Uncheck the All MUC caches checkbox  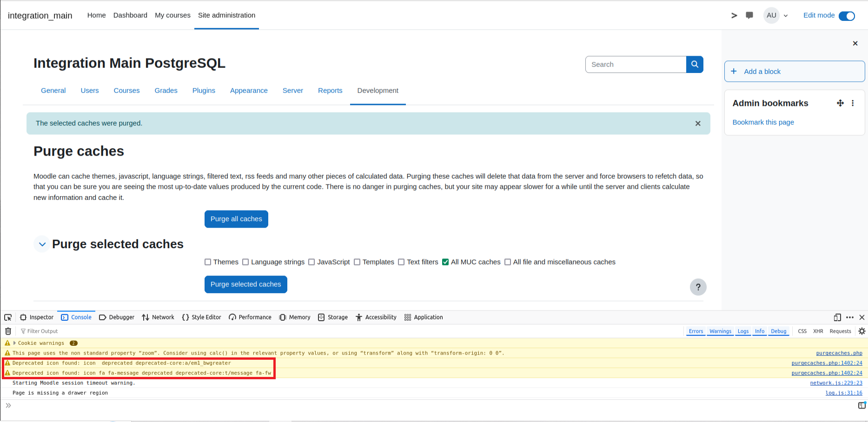coord(445,262)
